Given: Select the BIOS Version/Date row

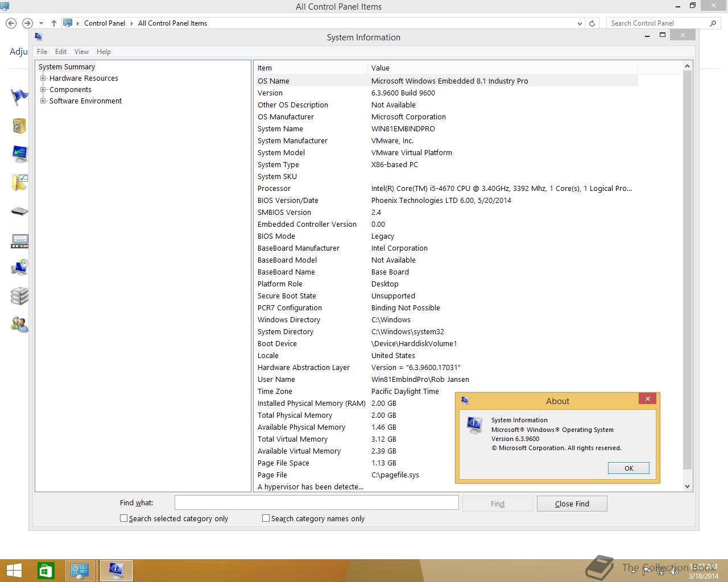Looking at the screenshot, I should click(446, 200).
